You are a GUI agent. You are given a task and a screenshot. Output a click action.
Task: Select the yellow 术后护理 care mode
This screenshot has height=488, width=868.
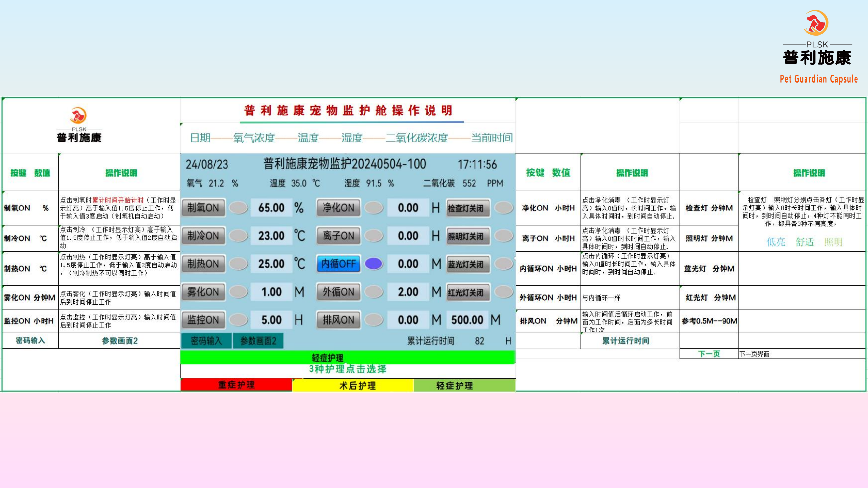(353, 385)
